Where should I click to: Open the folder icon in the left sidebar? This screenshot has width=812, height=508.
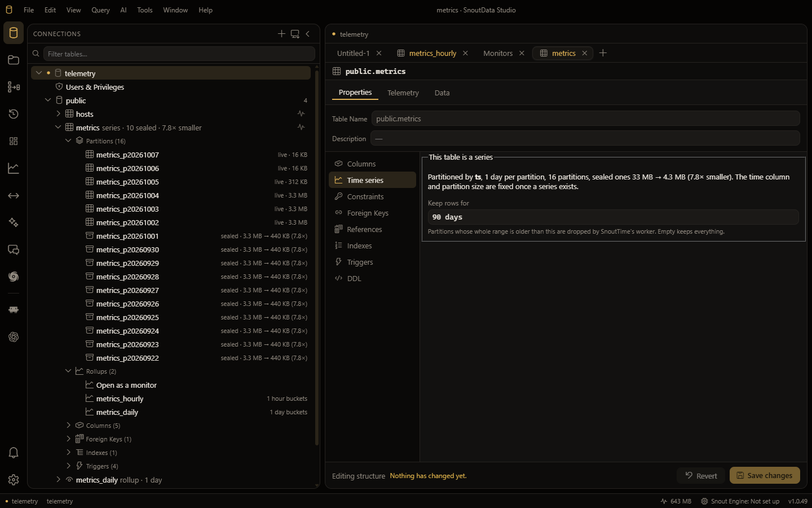(14, 60)
